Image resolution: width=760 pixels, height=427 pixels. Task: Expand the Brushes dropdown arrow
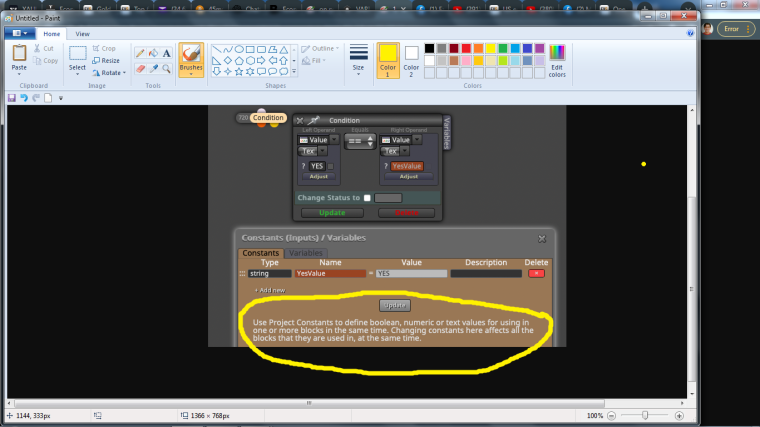(x=191, y=74)
